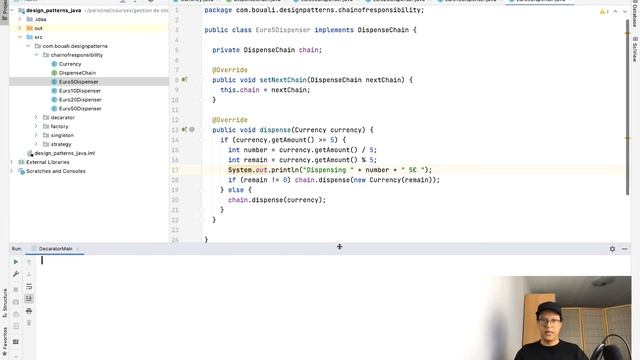640x360 pixels.
Task: Open Euro10Dispenser class file
Action: (x=80, y=91)
